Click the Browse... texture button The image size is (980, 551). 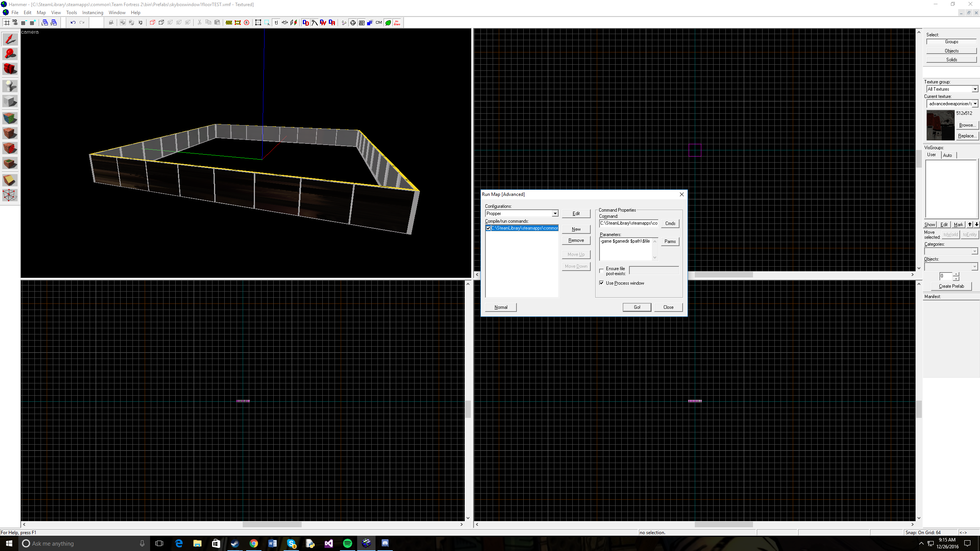click(x=967, y=125)
